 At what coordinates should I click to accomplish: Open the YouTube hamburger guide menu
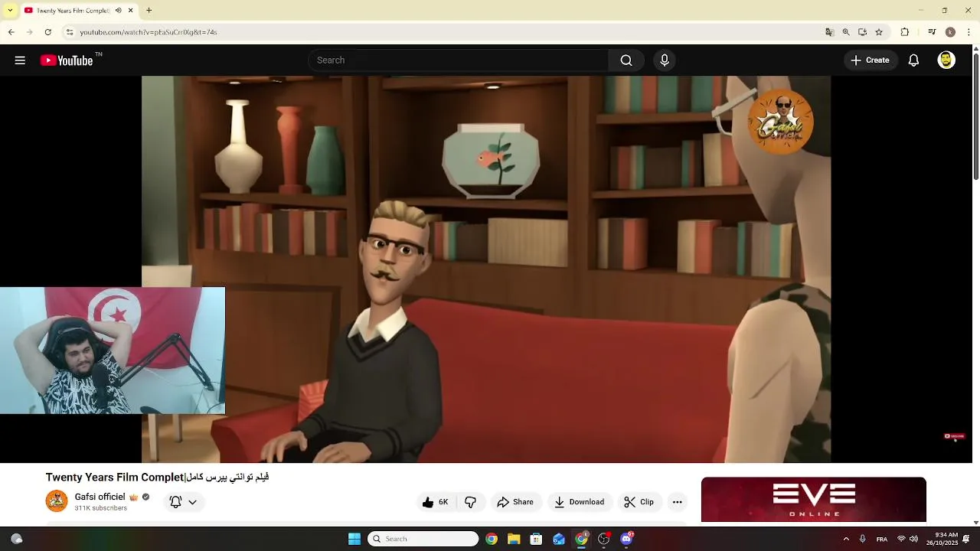point(20,60)
